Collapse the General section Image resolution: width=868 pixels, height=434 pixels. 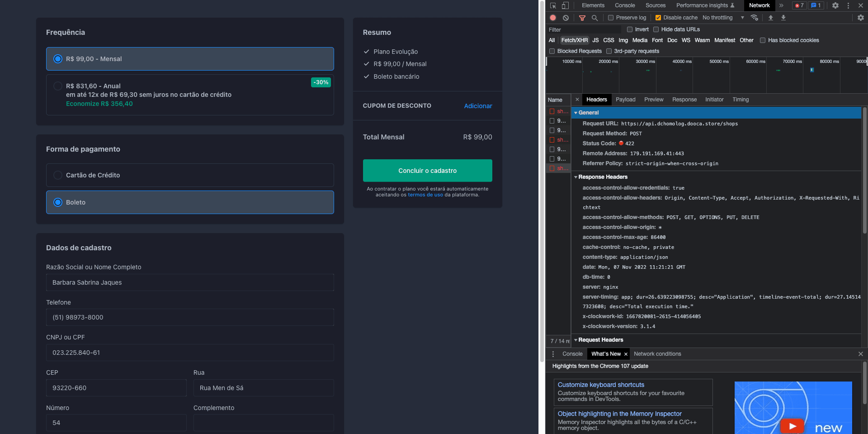pos(576,113)
